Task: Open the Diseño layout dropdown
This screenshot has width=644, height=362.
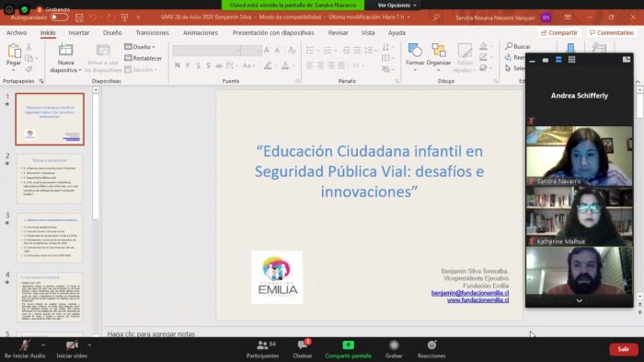Action: point(140,47)
